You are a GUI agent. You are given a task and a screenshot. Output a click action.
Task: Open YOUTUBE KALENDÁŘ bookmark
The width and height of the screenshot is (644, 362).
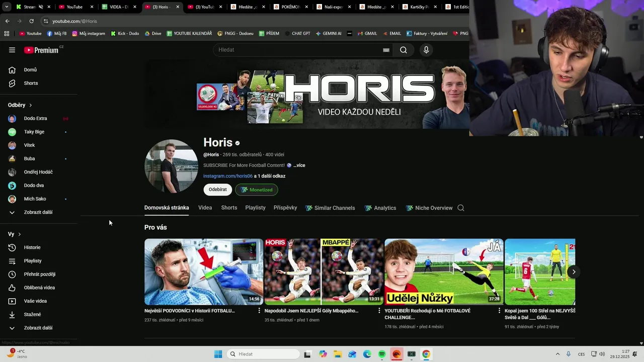coord(189,34)
